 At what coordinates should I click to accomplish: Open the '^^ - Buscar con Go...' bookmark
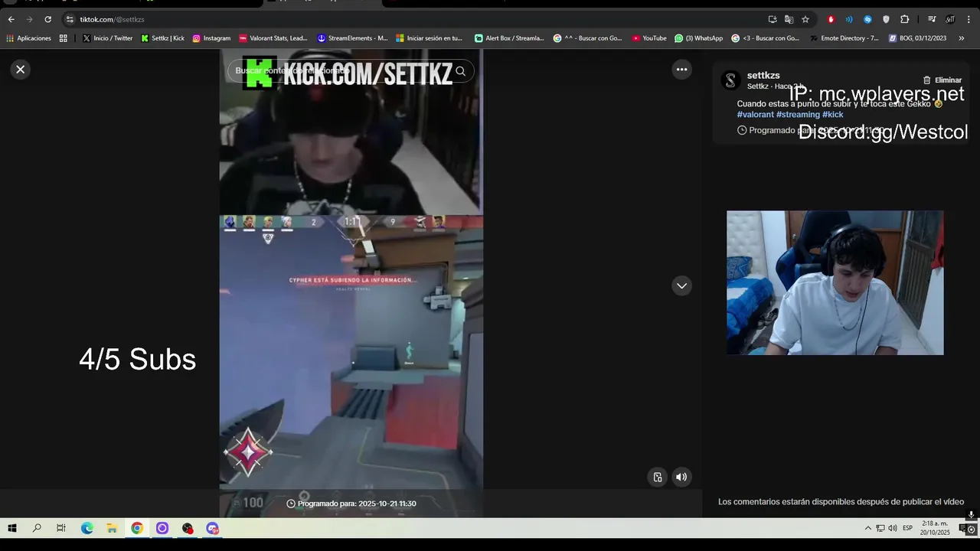pyautogui.click(x=588, y=38)
